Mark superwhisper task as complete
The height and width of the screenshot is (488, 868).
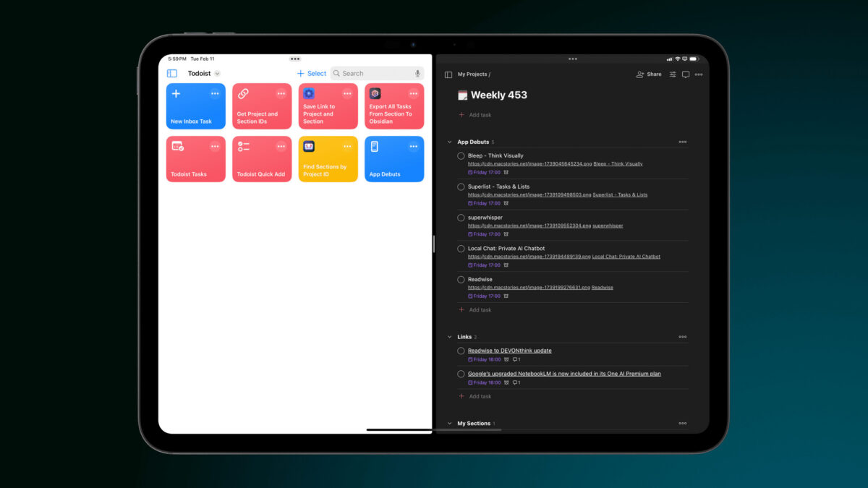pos(461,218)
